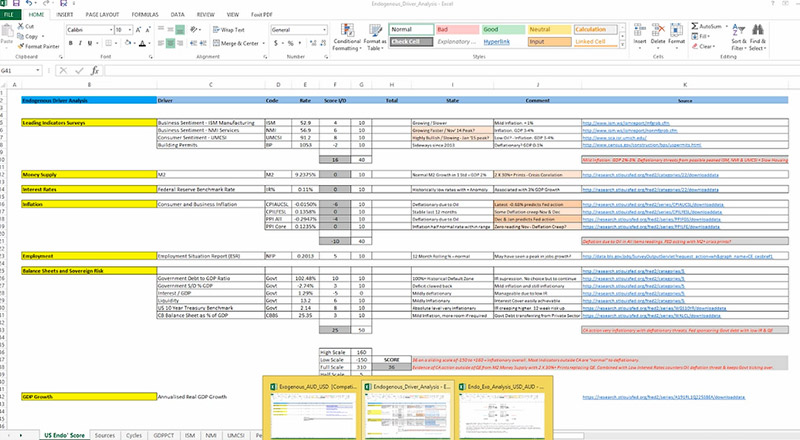Apply the Good green cell style swatch

pos(503,30)
